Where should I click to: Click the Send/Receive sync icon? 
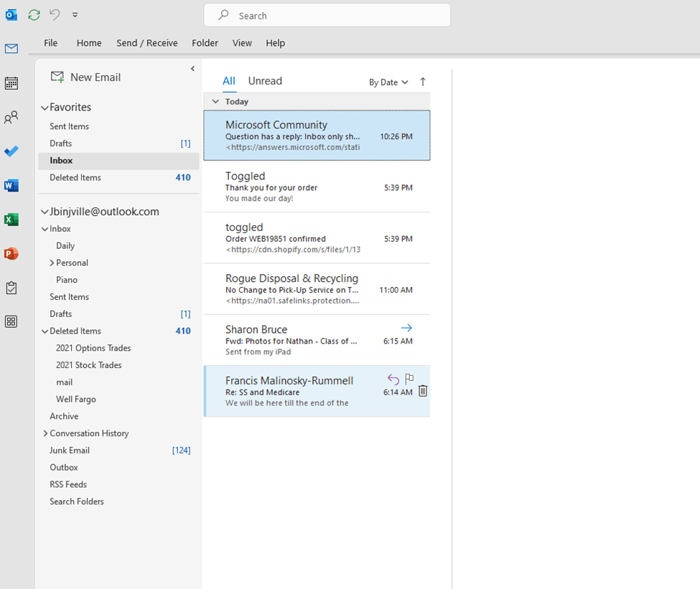(x=33, y=14)
